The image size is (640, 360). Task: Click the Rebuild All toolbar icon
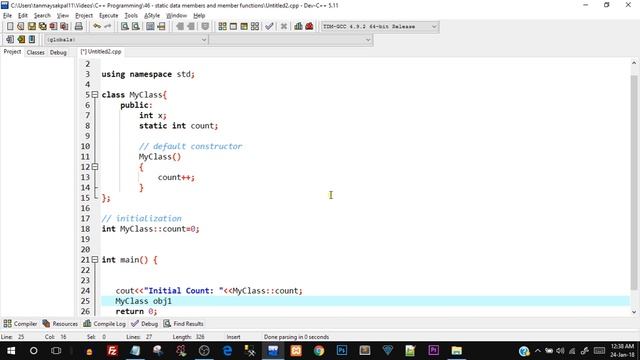click(x=255, y=27)
